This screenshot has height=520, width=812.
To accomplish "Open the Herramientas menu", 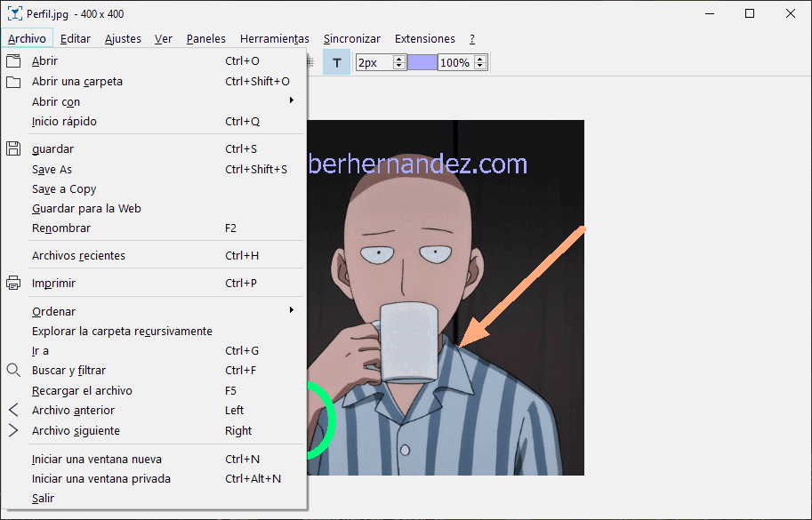I will click(275, 39).
